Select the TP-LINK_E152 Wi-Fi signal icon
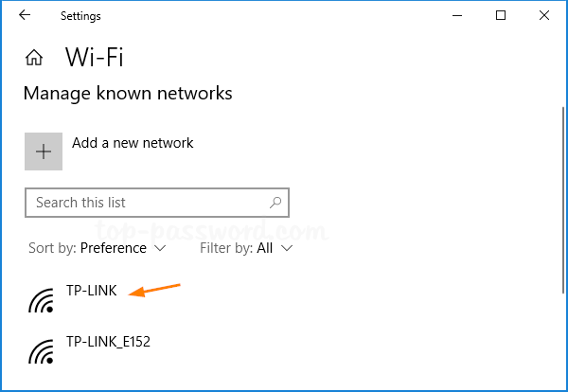The width and height of the screenshot is (568, 392). coord(42,351)
